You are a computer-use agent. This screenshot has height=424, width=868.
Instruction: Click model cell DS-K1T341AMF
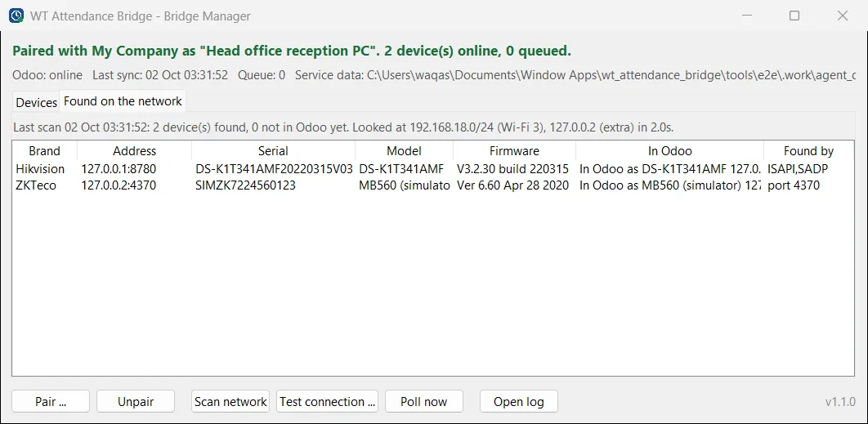coord(401,169)
